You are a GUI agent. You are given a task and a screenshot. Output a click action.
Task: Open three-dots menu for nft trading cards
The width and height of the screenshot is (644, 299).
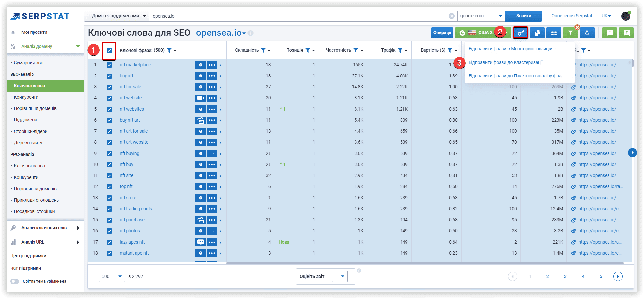[x=212, y=209]
